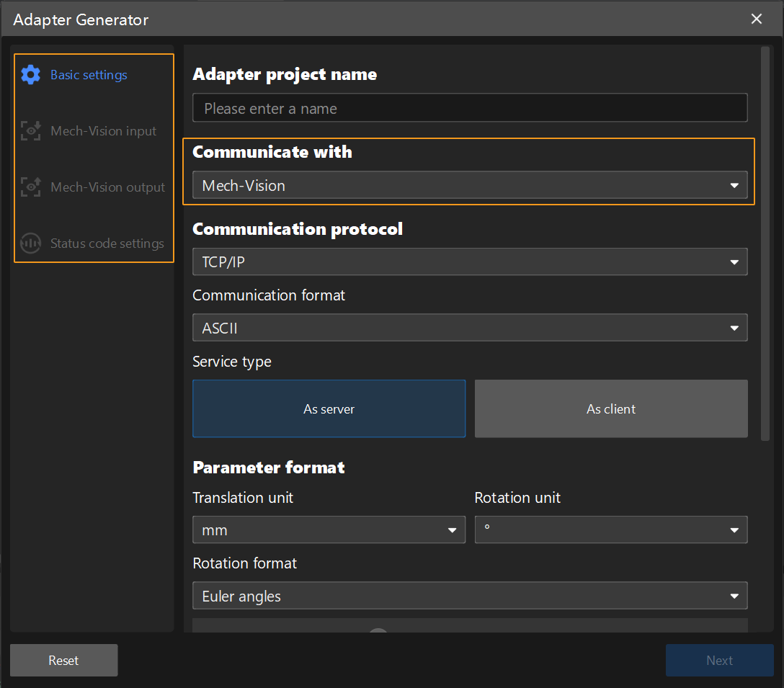The width and height of the screenshot is (784, 688).
Task: Switch to the Status code settings section
Action: (x=94, y=243)
